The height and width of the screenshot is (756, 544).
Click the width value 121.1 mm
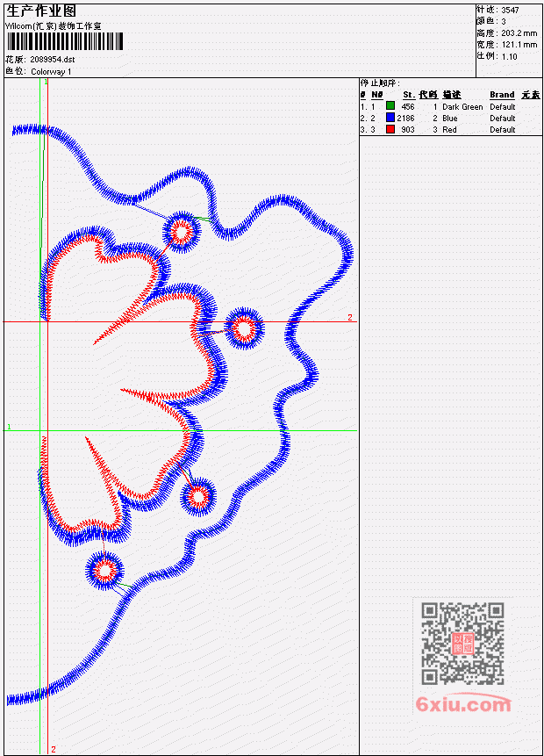pyautogui.click(x=519, y=45)
